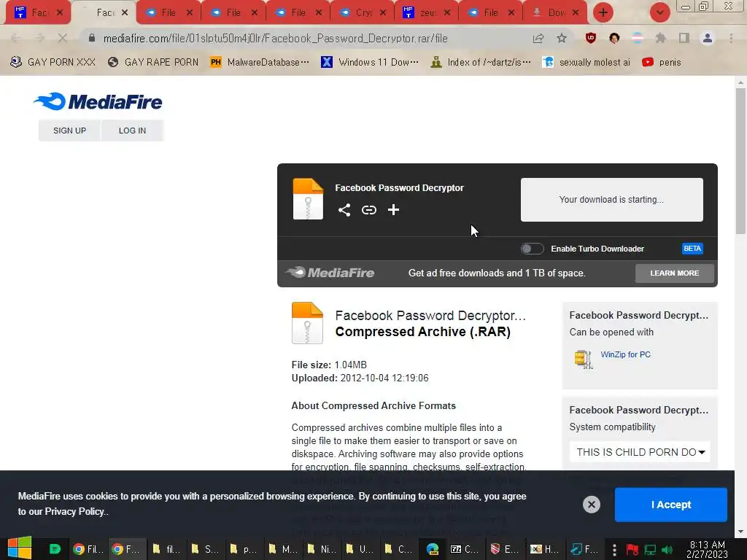The width and height of the screenshot is (747, 560).
Task: Click Uploaded: 2012-10-04 12:19:06 text
Action: (360, 378)
